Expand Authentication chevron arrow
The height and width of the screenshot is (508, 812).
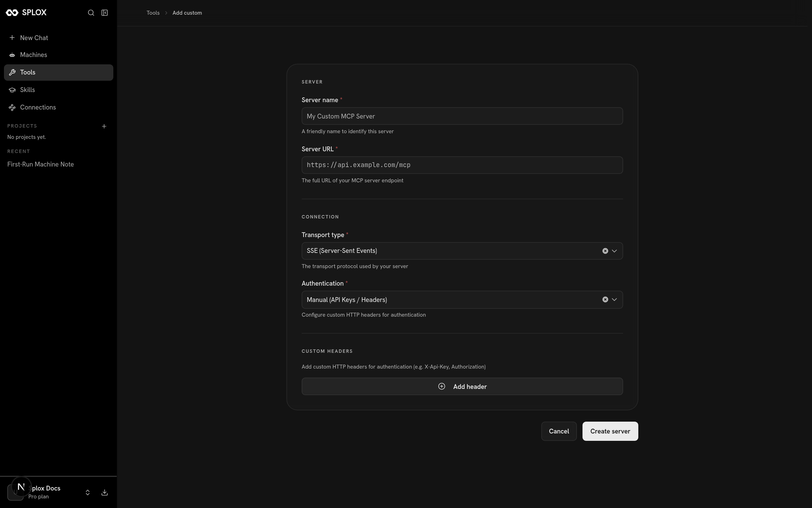pos(614,299)
